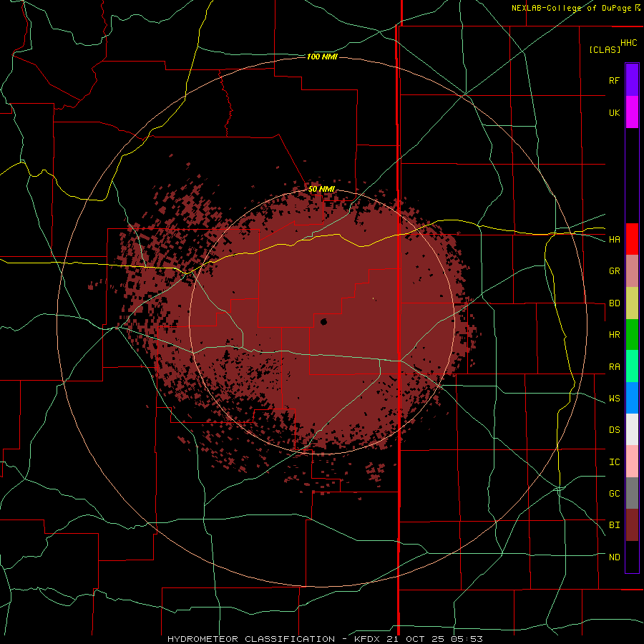Click the [CLAS] units label
644x644 pixels.
point(605,49)
